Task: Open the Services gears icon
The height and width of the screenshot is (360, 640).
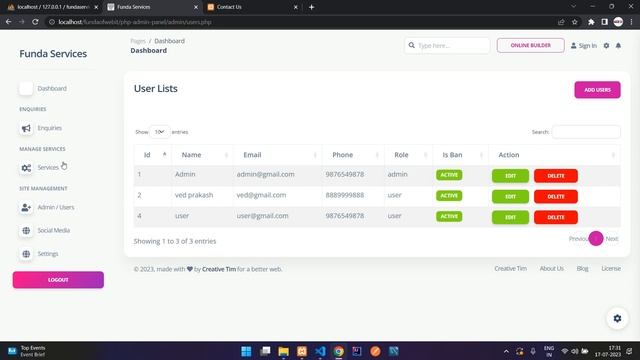Action: [26, 168]
